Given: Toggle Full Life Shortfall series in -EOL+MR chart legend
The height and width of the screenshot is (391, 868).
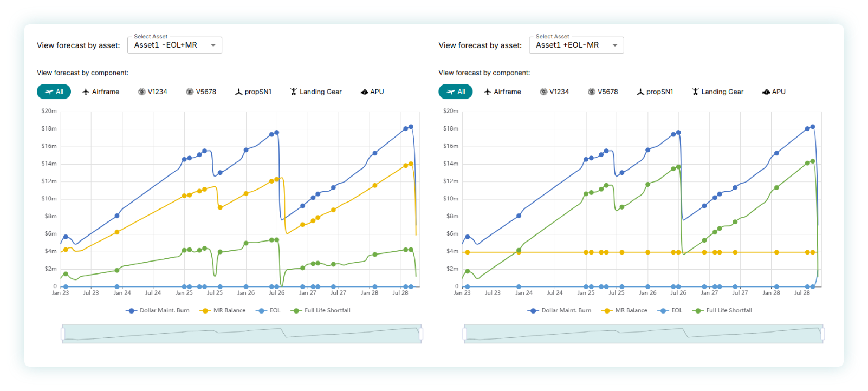Looking at the screenshot, I should pyautogui.click(x=321, y=310).
